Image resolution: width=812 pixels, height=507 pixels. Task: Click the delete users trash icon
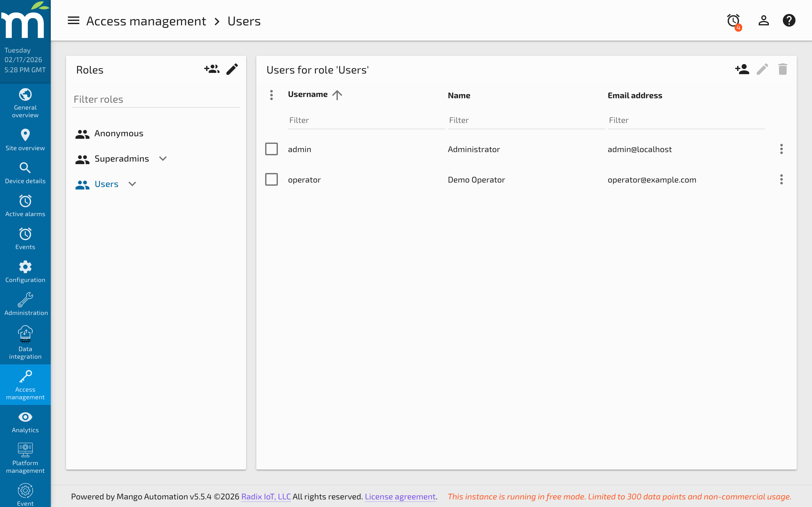click(x=783, y=69)
